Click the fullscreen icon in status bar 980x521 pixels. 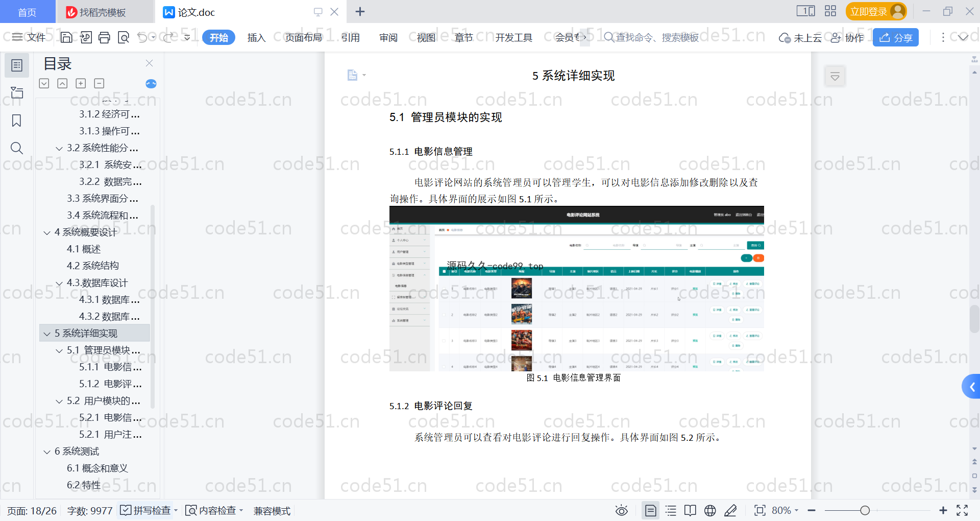pyautogui.click(x=962, y=510)
